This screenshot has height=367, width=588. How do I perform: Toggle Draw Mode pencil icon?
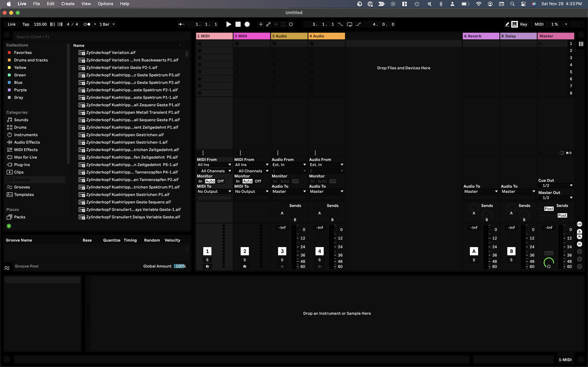(507, 24)
